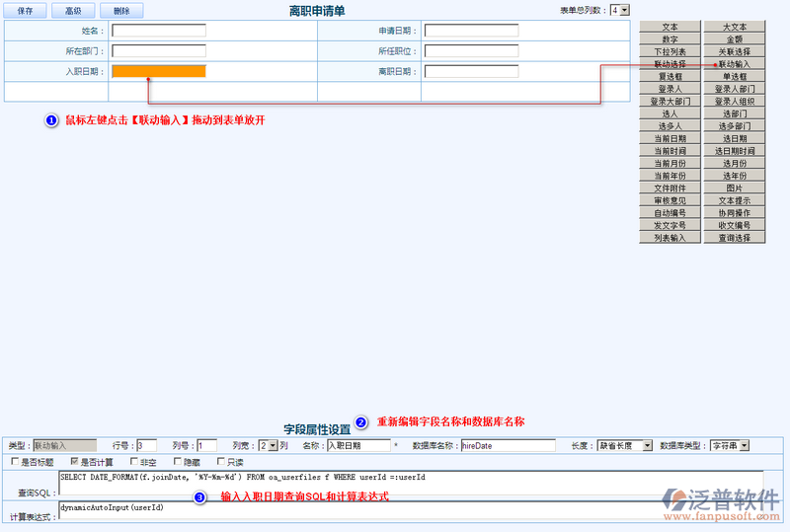This screenshot has height=532, width=790.
Task: Select the 下拉列表 field type button
Action: click(671, 51)
